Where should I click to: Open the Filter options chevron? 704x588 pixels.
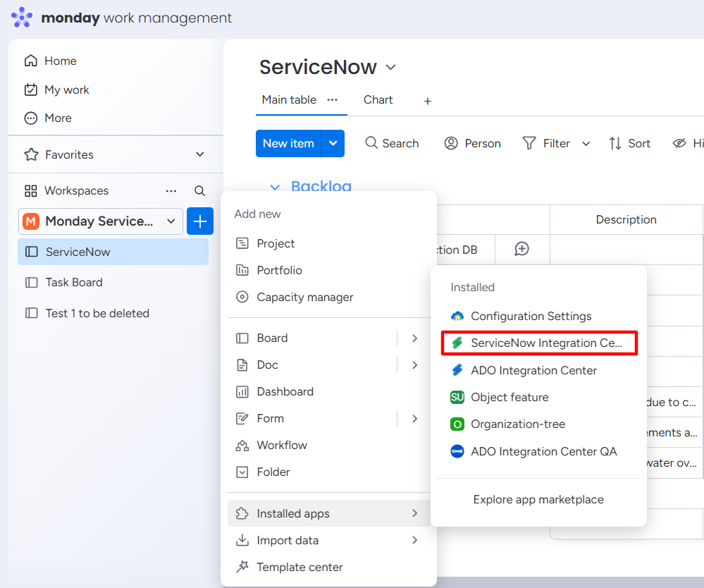pyautogui.click(x=586, y=144)
